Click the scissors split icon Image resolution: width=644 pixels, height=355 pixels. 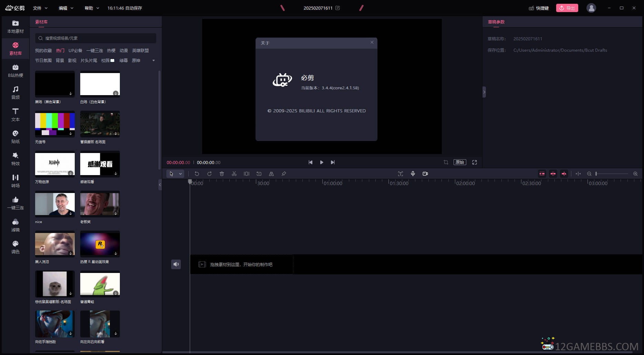click(x=234, y=174)
